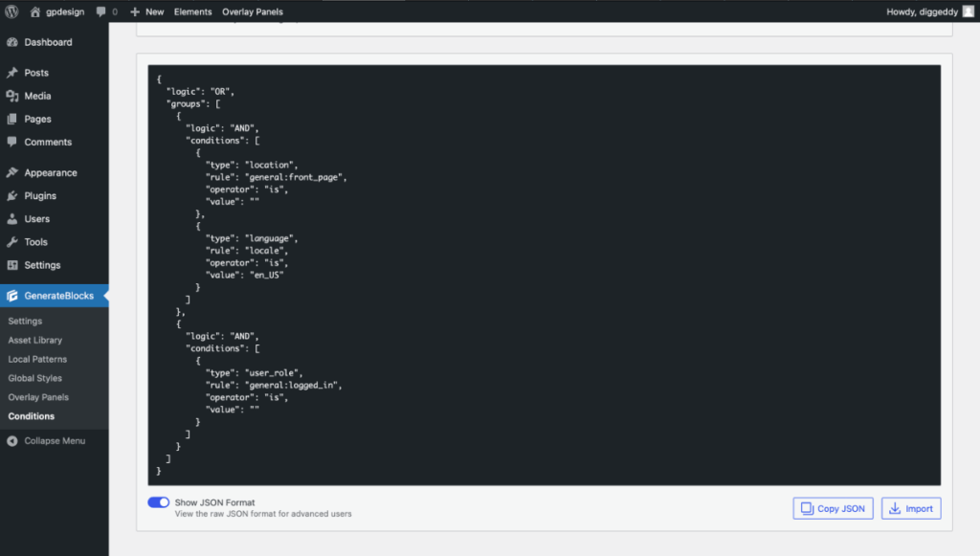Click the Plugins plug icon
This screenshot has width=980, height=556.
pyautogui.click(x=11, y=195)
